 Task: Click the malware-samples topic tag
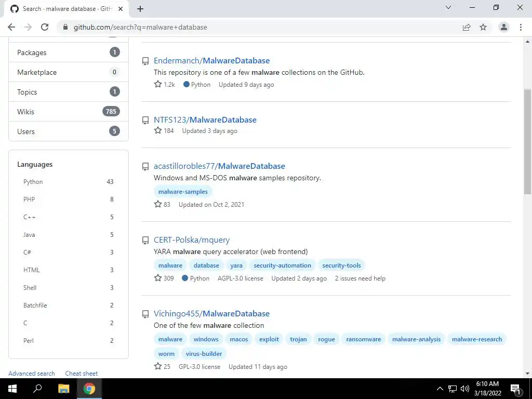(x=183, y=192)
